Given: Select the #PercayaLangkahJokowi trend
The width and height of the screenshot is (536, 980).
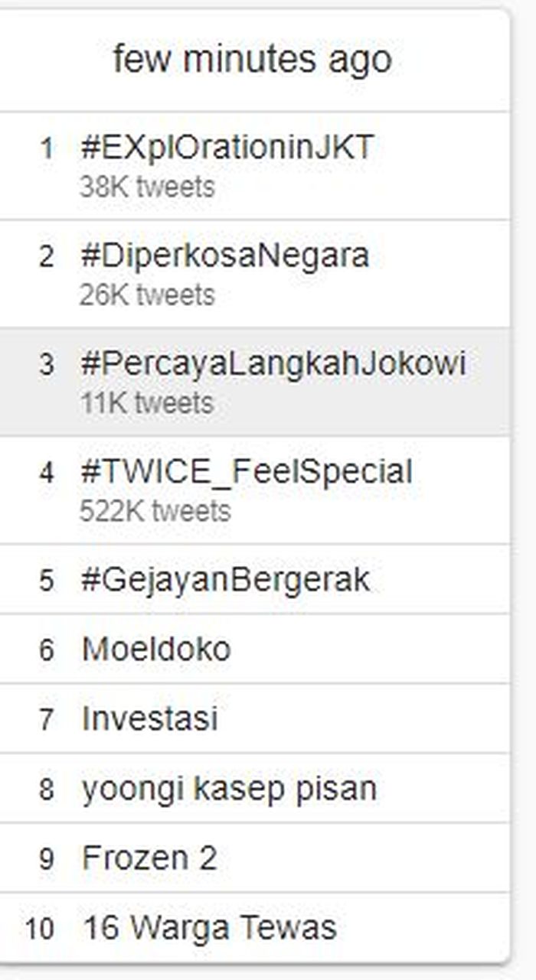Looking at the screenshot, I should [x=273, y=363].
